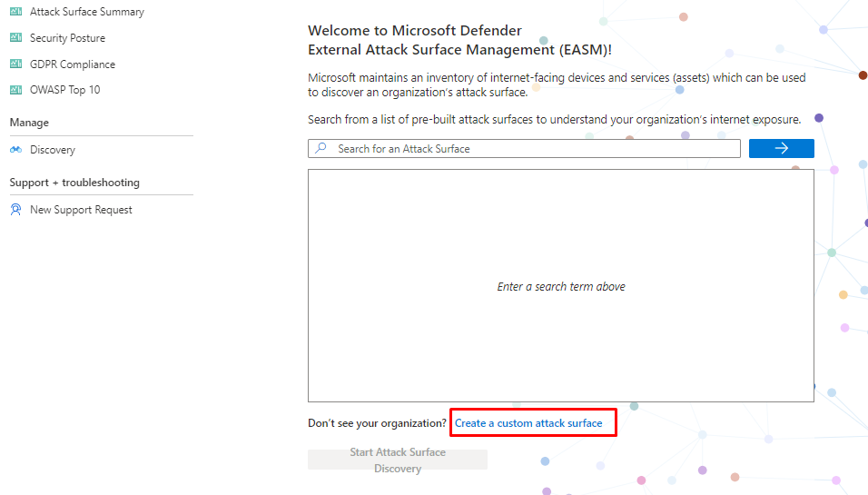Open New Support Request entry
The width and height of the screenshot is (868, 495).
click(x=81, y=210)
